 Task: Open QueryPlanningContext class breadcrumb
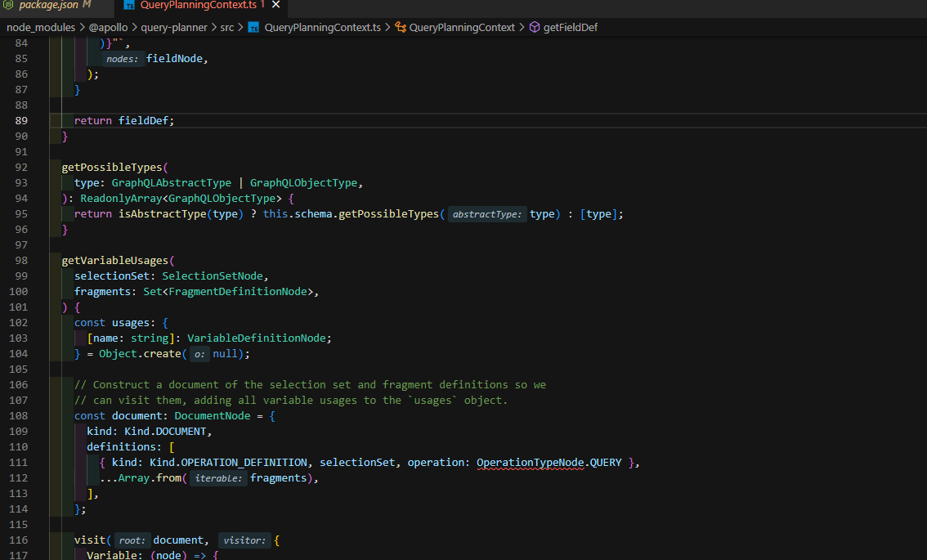[462, 27]
